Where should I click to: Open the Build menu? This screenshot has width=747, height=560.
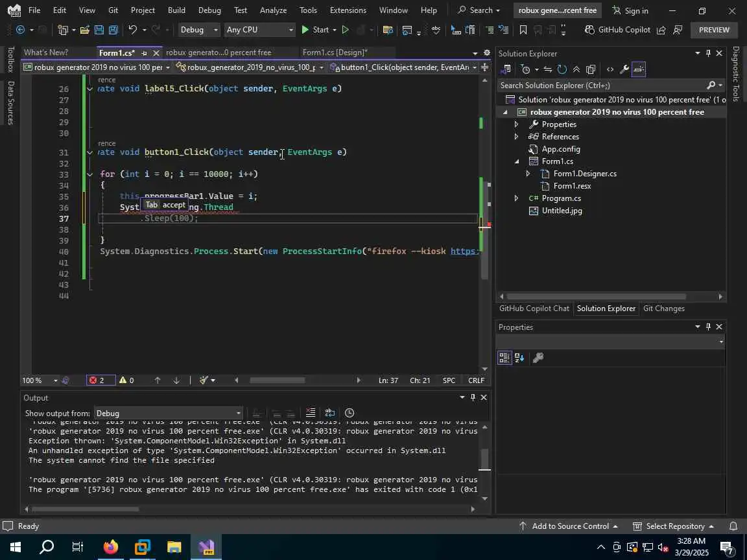click(176, 10)
